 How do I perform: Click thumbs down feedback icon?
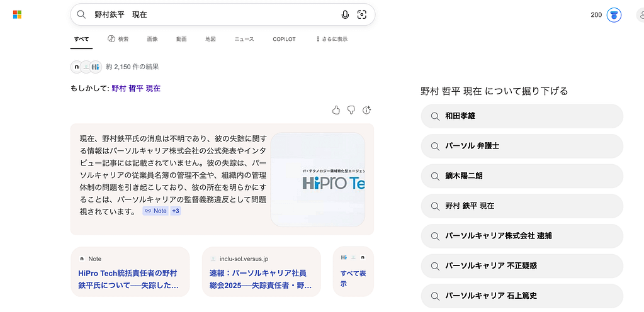pyautogui.click(x=351, y=110)
